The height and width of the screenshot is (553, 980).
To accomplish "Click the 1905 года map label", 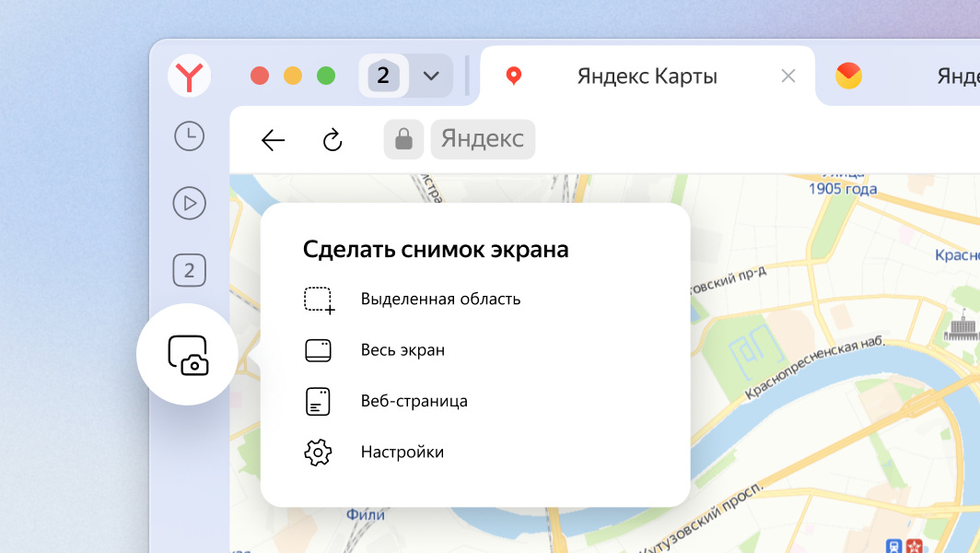I will [x=843, y=188].
